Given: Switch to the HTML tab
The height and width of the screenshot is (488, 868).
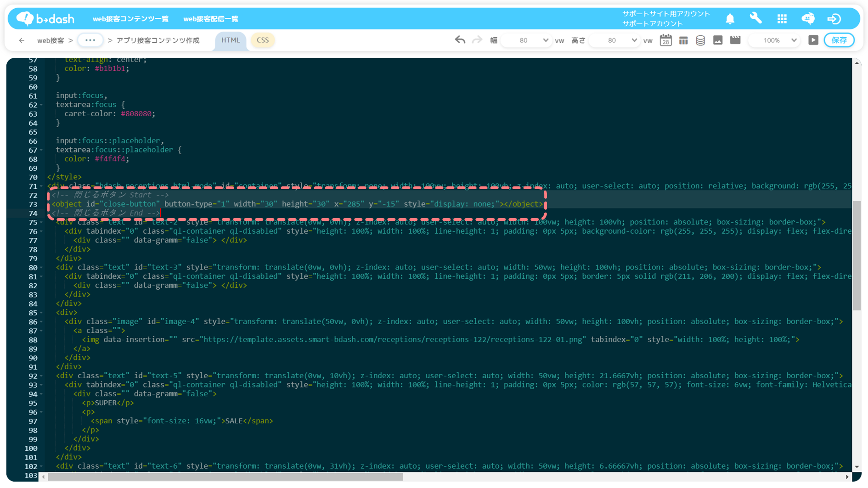Looking at the screenshot, I should [x=231, y=40].
